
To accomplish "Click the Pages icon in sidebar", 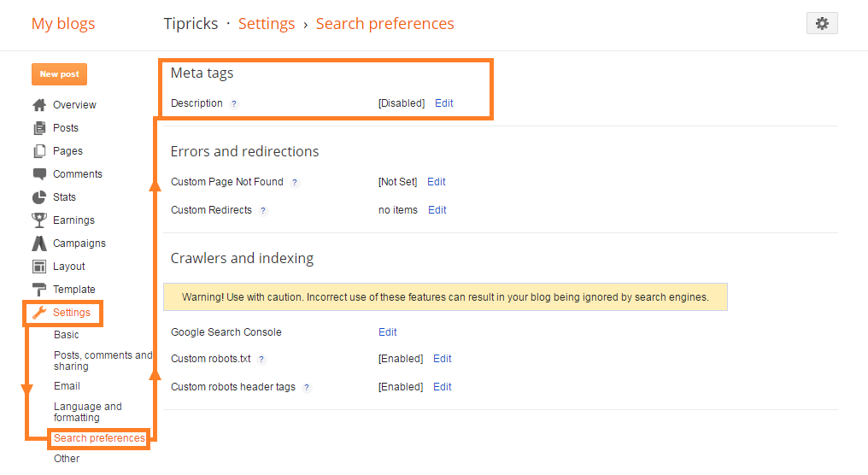I will (x=39, y=151).
